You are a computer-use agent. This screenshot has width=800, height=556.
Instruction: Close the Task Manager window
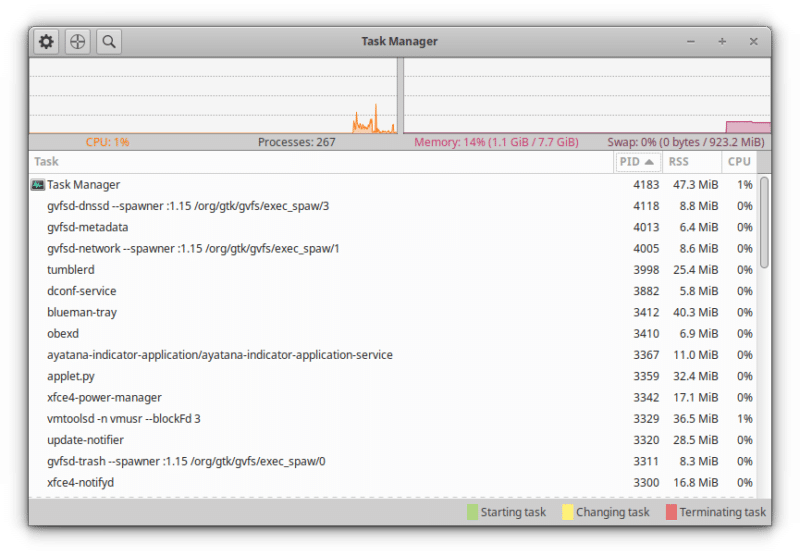click(x=754, y=41)
